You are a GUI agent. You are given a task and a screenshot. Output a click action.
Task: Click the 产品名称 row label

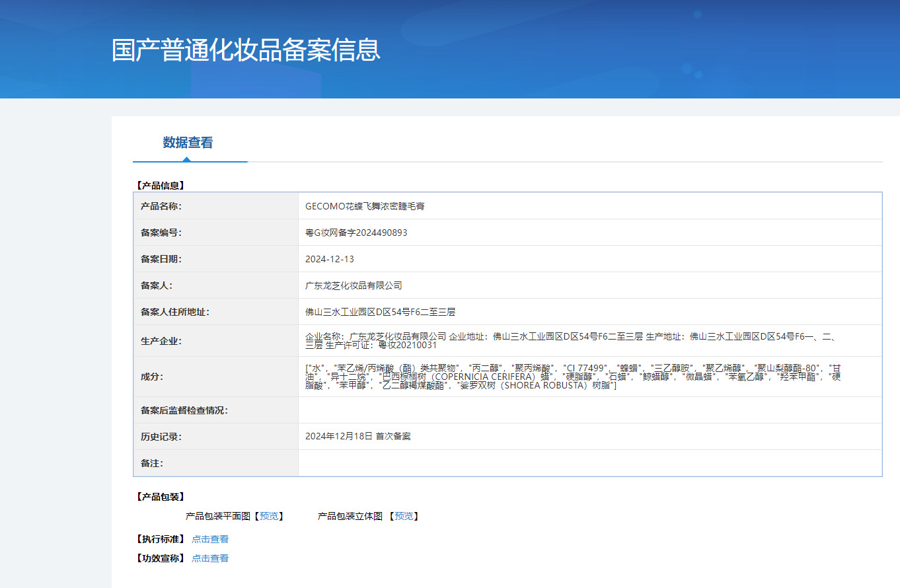tap(161, 206)
